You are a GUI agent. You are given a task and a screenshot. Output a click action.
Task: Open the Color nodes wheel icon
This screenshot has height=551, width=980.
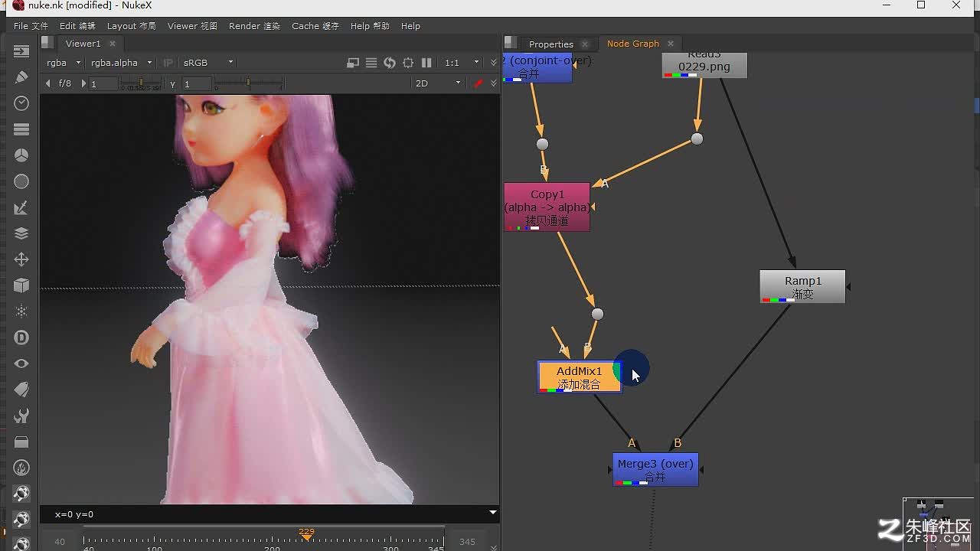coord(21,155)
